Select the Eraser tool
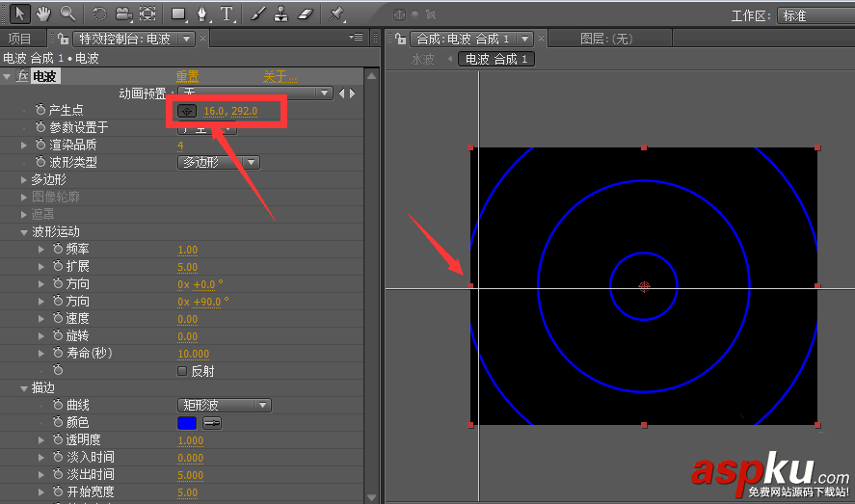Screen dimensions: 855x504 pos(306,14)
